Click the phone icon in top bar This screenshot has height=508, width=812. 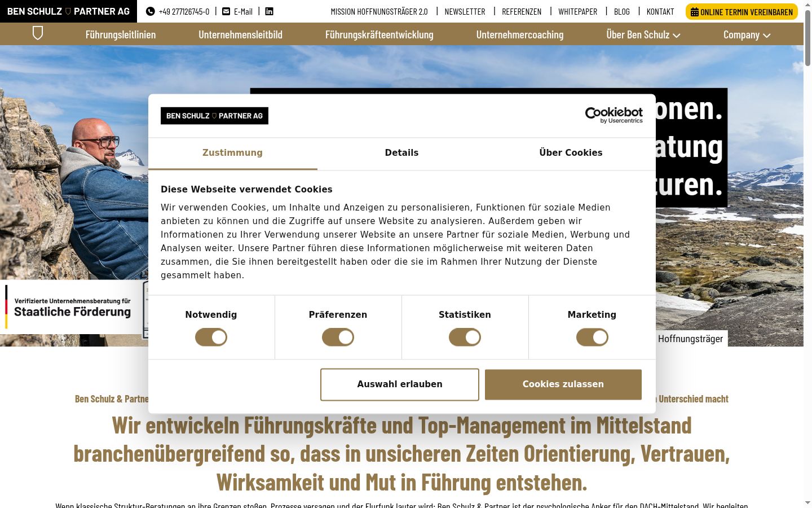tap(150, 11)
